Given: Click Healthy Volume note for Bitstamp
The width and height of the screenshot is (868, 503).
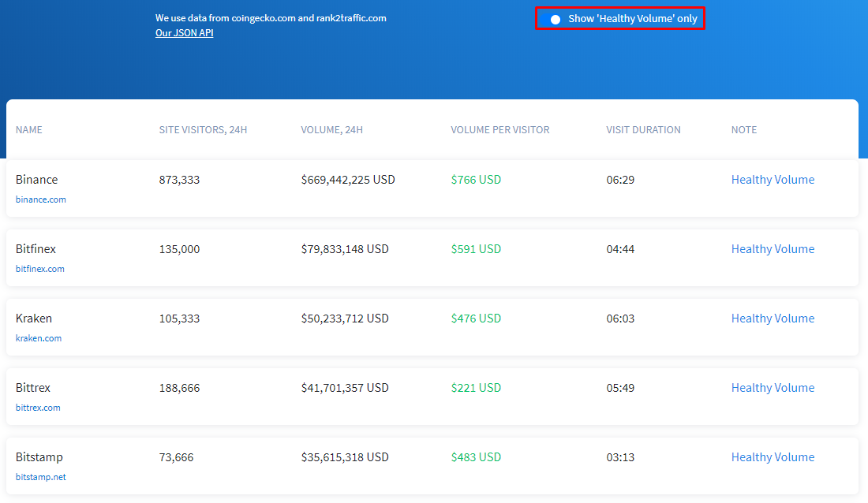Looking at the screenshot, I should pos(773,457).
